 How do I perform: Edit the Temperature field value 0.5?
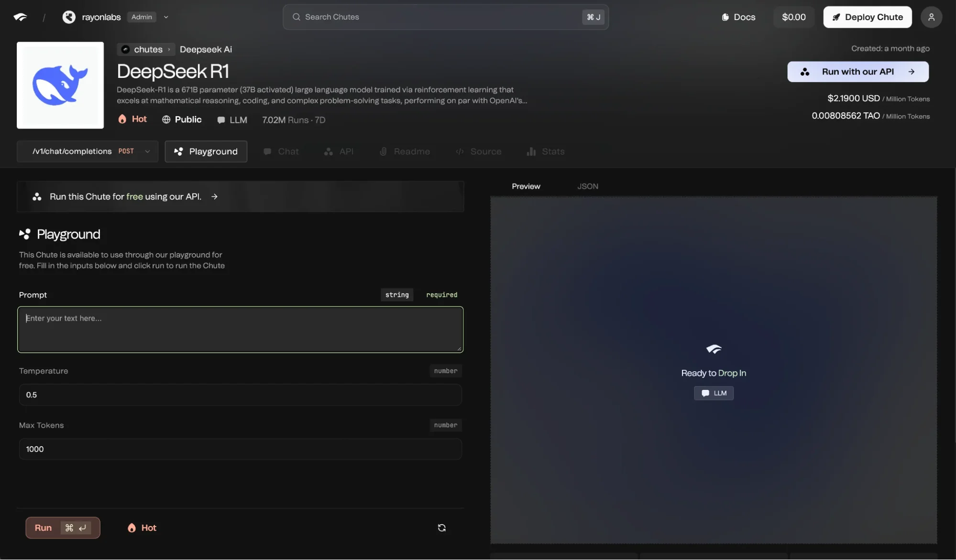click(240, 395)
